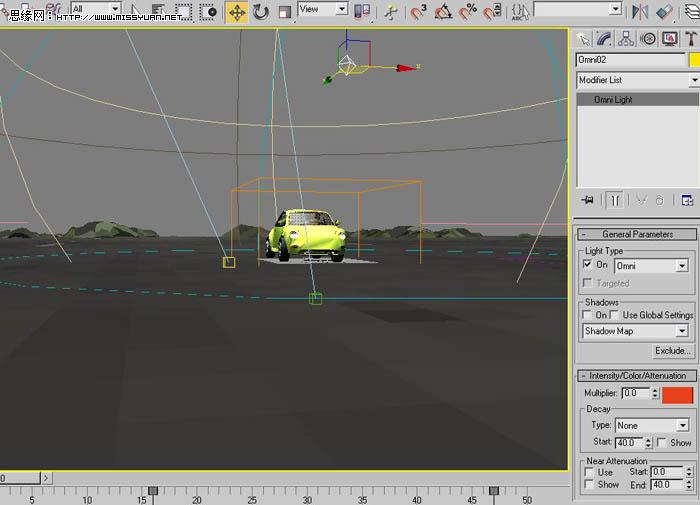Viewport: 700px width, 505px height.
Task: Click the Select by Name icon
Action: tap(158, 12)
